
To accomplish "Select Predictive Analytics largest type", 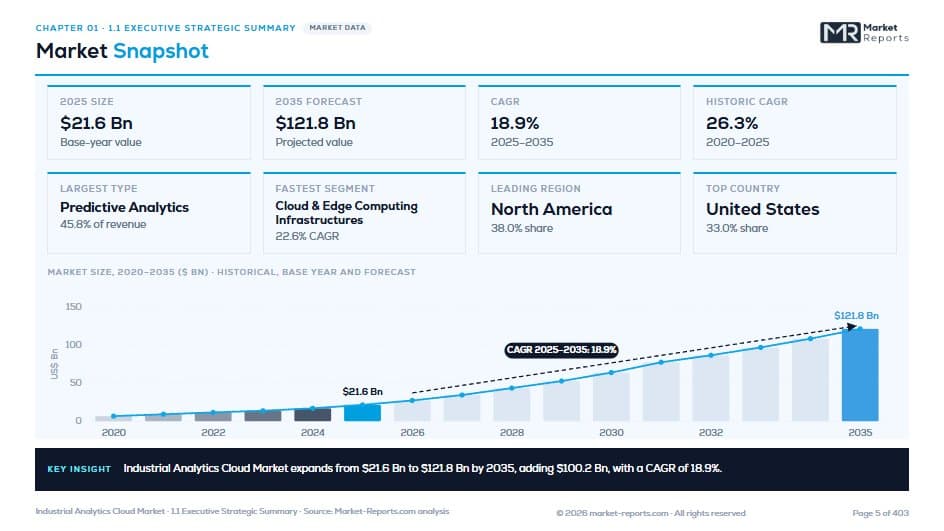I will click(124, 207).
